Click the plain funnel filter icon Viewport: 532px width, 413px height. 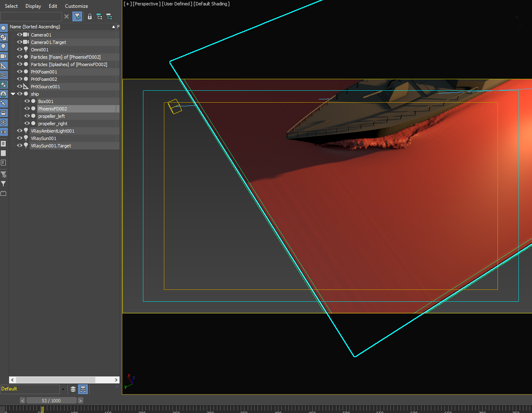click(3, 184)
